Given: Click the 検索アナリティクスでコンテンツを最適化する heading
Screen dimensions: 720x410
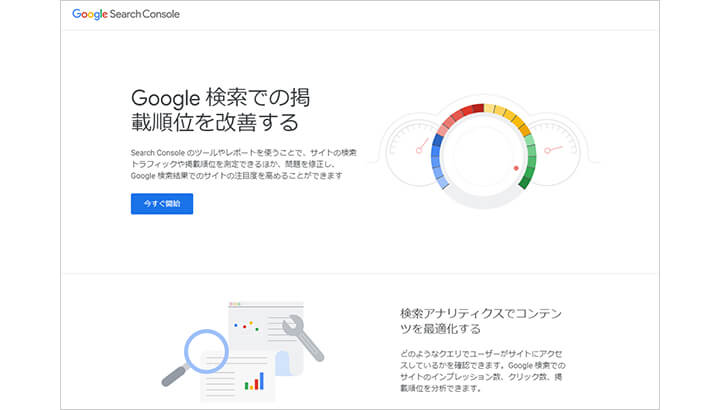Looking at the screenshot, I should 481,321.
